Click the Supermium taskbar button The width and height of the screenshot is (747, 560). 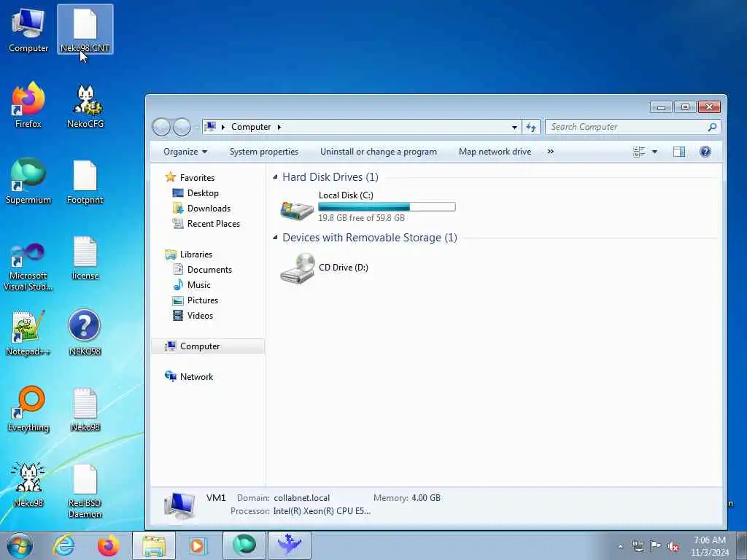pos(244,545)
